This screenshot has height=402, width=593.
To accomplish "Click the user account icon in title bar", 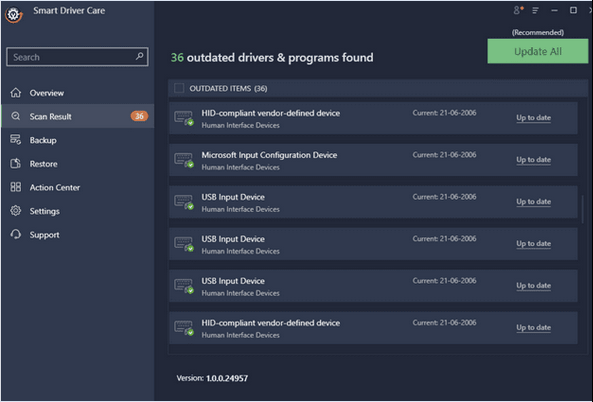I will pos(518,10).
